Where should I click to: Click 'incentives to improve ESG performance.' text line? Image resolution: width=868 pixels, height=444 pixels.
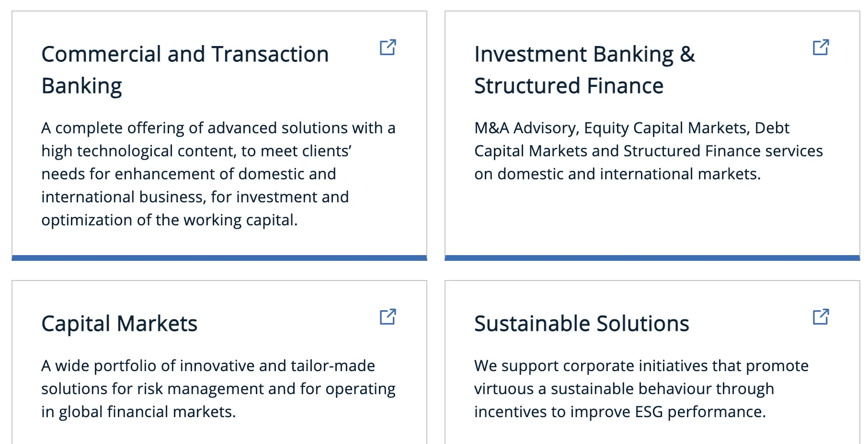(620, 412)
